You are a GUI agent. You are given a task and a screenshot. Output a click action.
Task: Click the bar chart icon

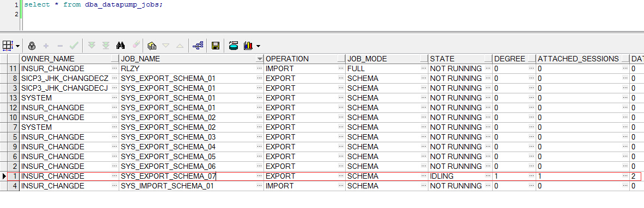[248, 46]
